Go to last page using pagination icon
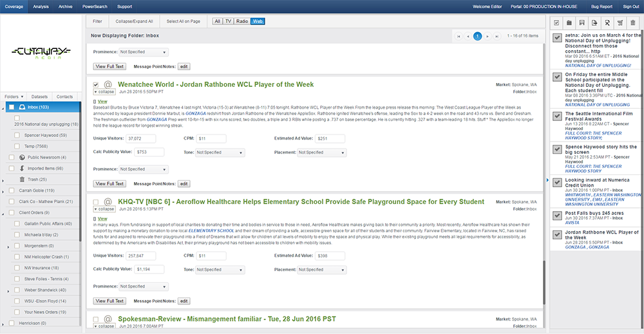 (497, 36)
